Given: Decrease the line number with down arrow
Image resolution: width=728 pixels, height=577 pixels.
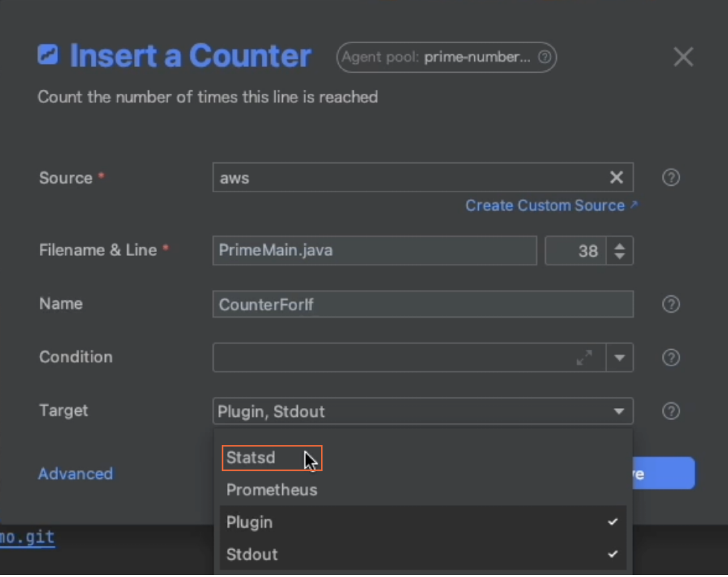Looking at the screenshot, I should click(619, 256).
